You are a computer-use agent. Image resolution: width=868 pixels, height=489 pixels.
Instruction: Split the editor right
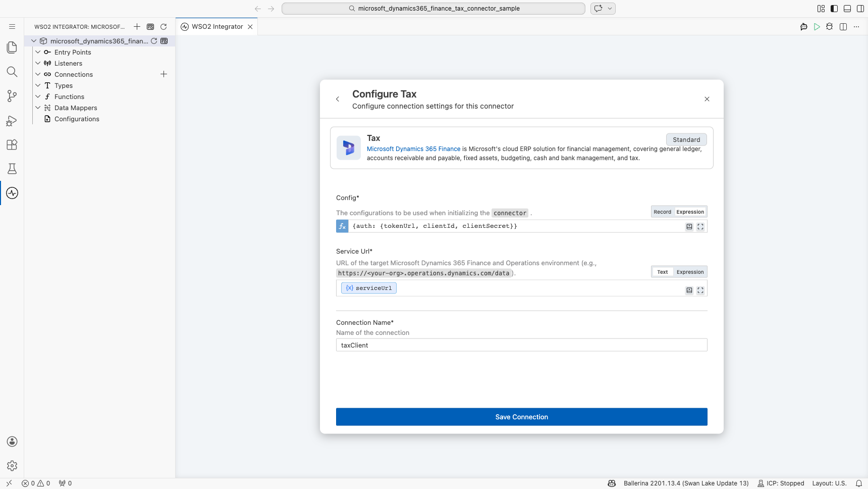(843, 27)
